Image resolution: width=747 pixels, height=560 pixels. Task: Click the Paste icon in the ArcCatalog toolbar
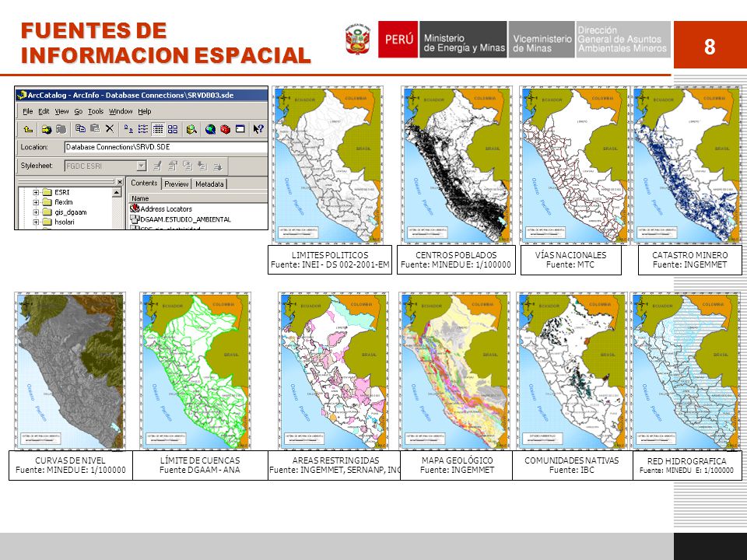(x=95, y=128)
